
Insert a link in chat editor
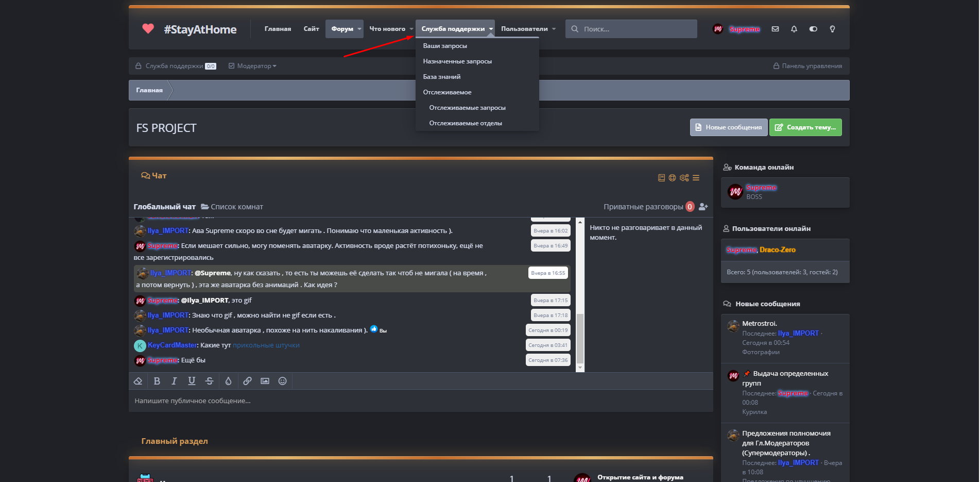click(x=247, y=381)
